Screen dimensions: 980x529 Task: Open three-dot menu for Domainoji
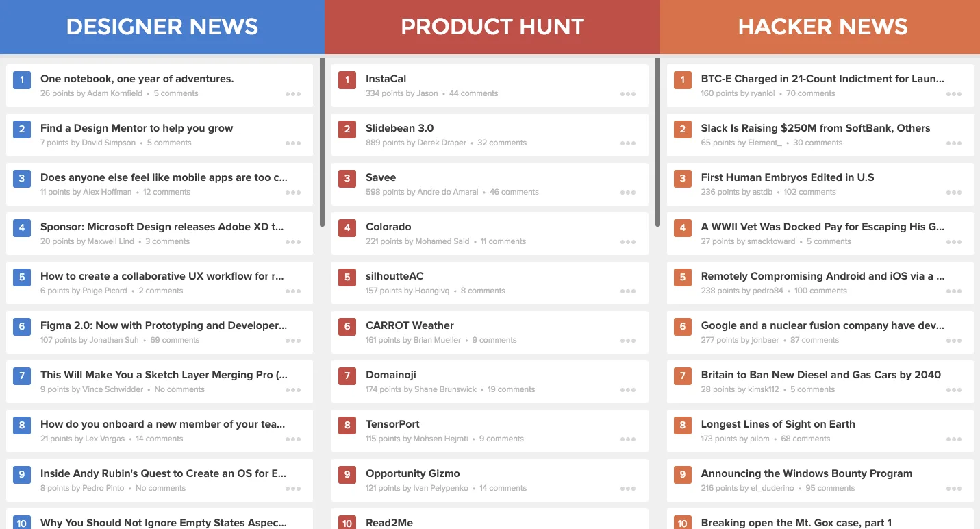[628, 390]
